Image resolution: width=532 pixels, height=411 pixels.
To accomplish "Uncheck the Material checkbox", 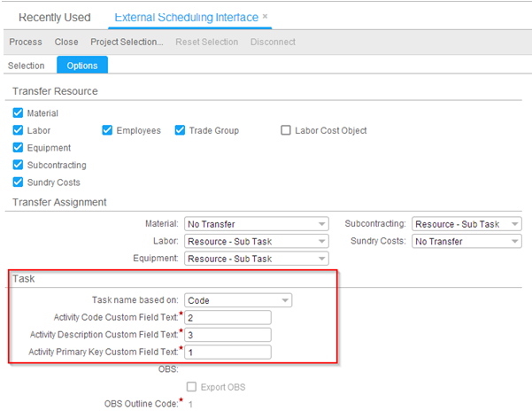I will pyautogui.click(x=19, y=113).
